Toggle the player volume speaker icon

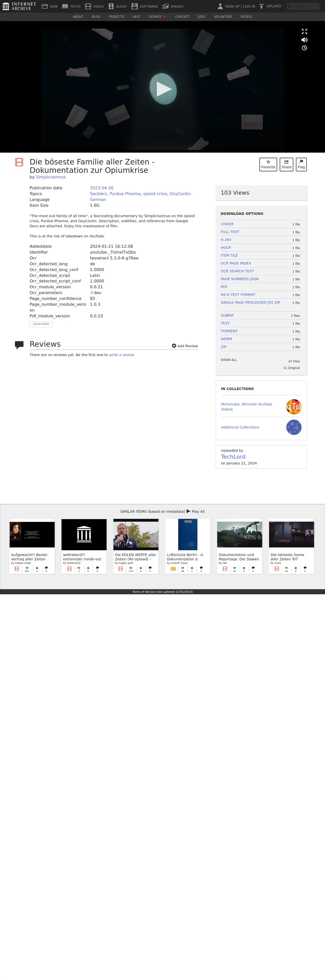click(304, 40)
